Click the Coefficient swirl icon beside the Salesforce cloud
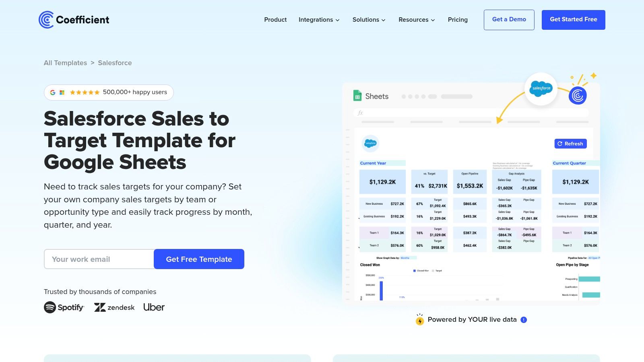Screen dimensions: 644x362 click(578, 96)
